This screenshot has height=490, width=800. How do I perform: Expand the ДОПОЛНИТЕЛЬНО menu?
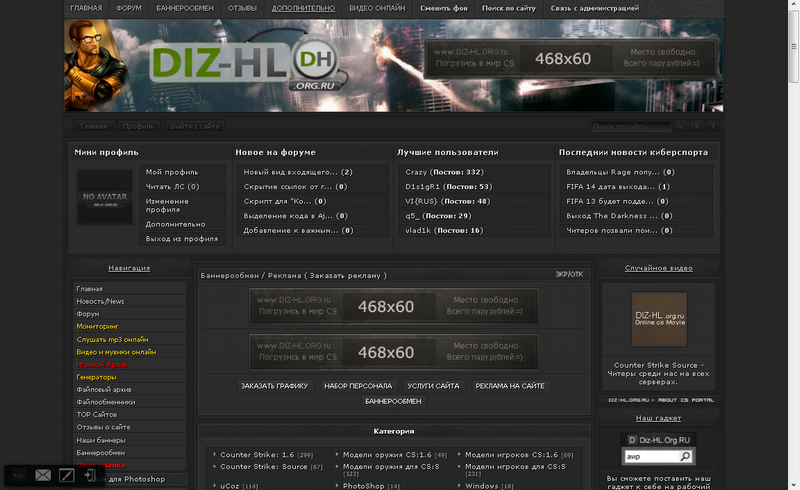point(303,8)
